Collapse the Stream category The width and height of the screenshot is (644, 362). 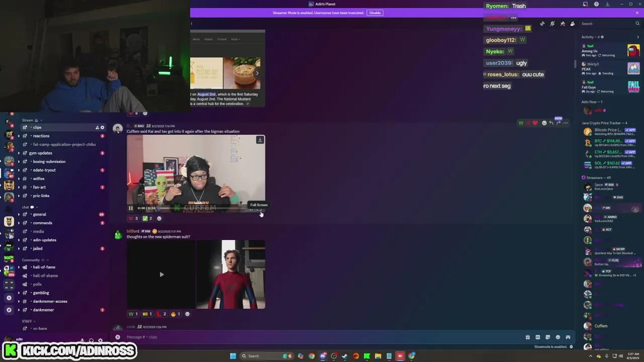(x=31, y=120)
